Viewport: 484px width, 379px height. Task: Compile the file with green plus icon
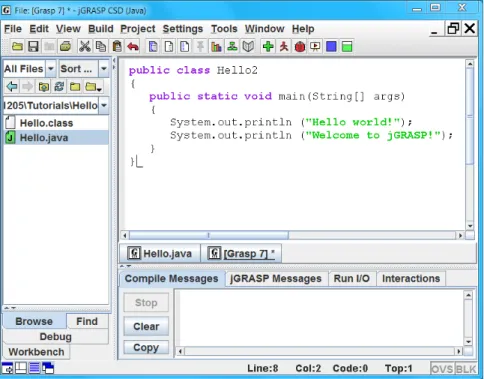coord(268,46)
